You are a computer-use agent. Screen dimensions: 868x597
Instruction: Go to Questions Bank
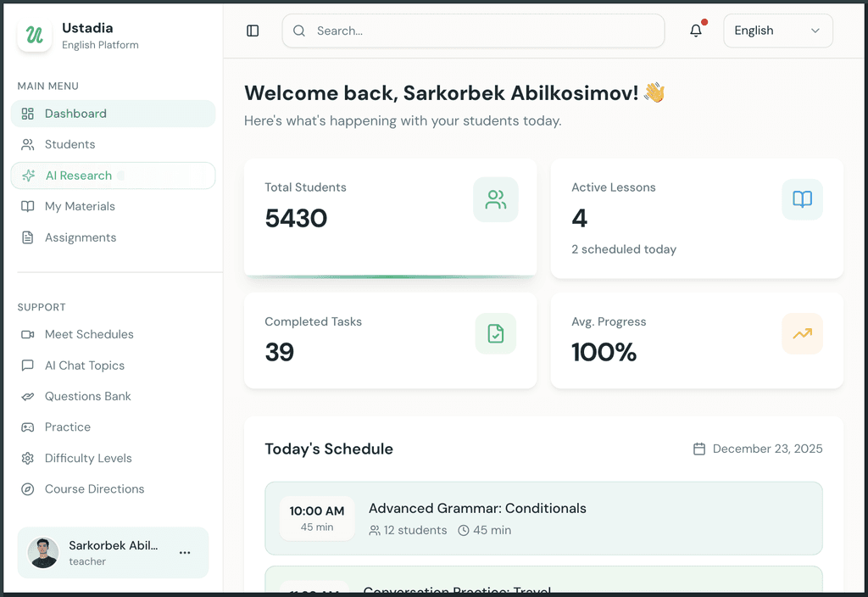point(113,397)
